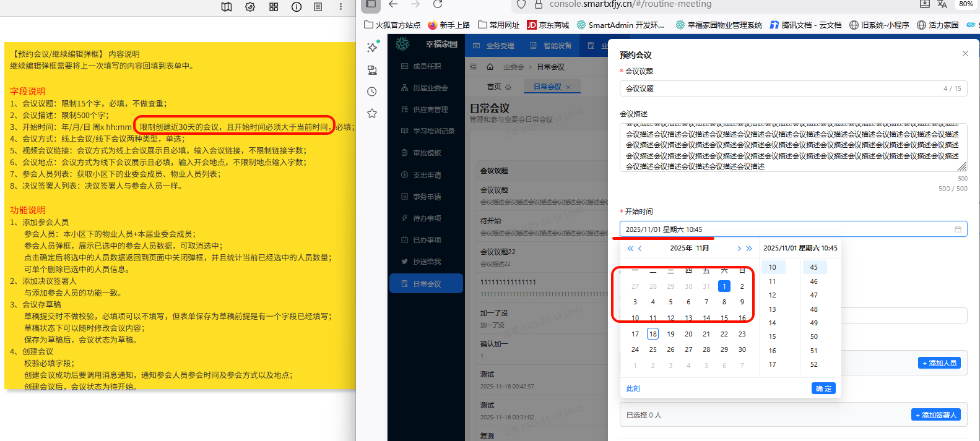Click the 添加人员 button

coord(939,363)
